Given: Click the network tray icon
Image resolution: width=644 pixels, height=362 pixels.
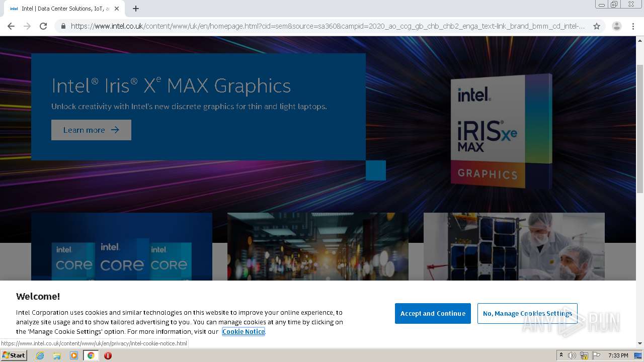Looking at the screenshot, I should (x=584, y=355).
